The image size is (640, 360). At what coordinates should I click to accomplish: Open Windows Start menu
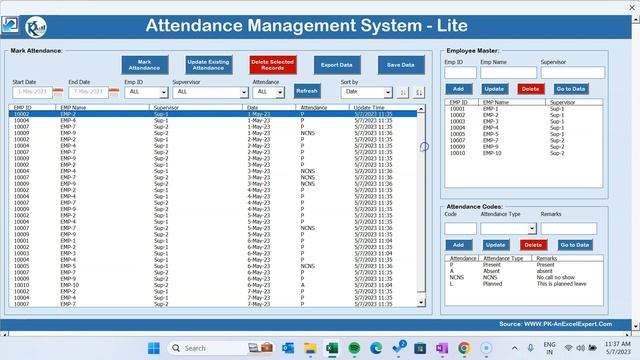[x=154, y=348]
